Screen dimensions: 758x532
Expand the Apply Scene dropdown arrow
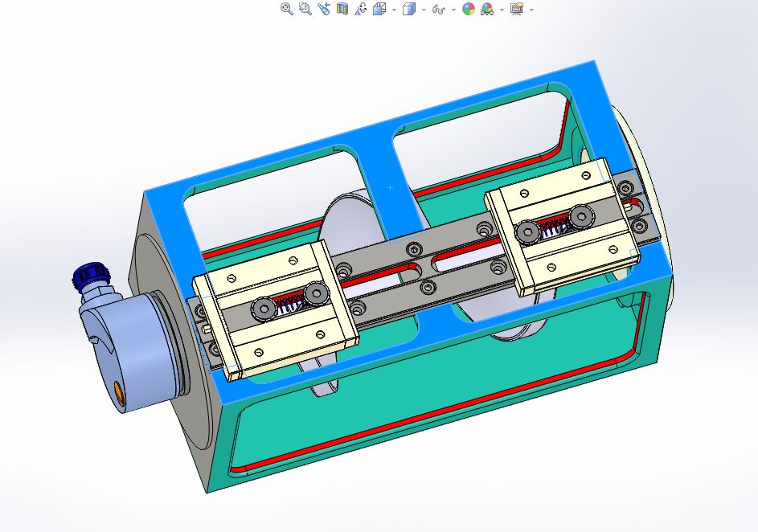[x=502, y=10]
